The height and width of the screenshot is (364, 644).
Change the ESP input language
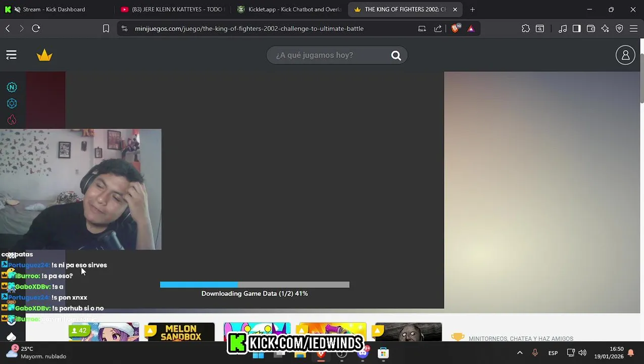pyautogui.click(x=553, y=352)
